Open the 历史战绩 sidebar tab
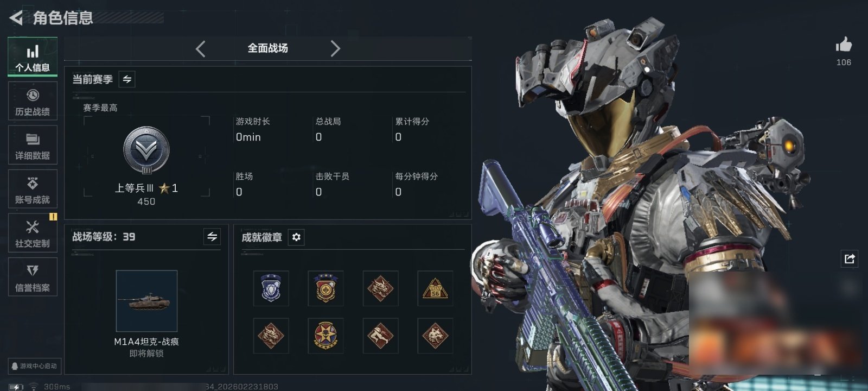The image size is (868, 391). point(33,102)
